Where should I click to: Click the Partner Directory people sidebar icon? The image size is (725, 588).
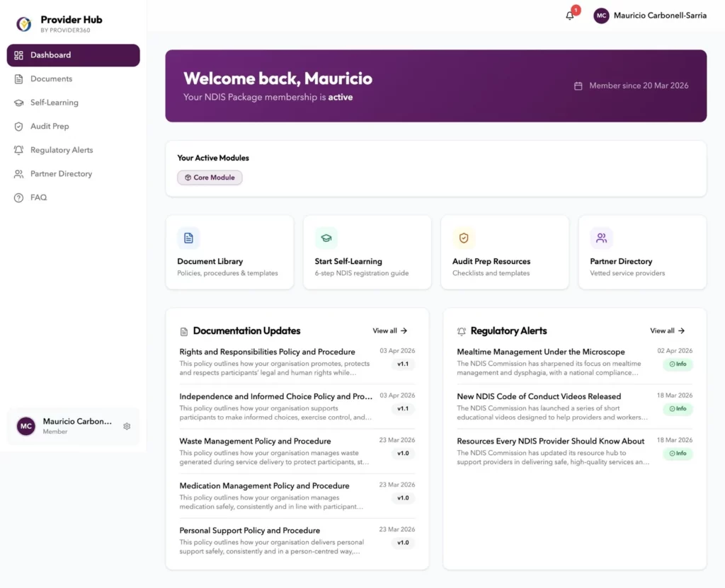tap(18, 174)
